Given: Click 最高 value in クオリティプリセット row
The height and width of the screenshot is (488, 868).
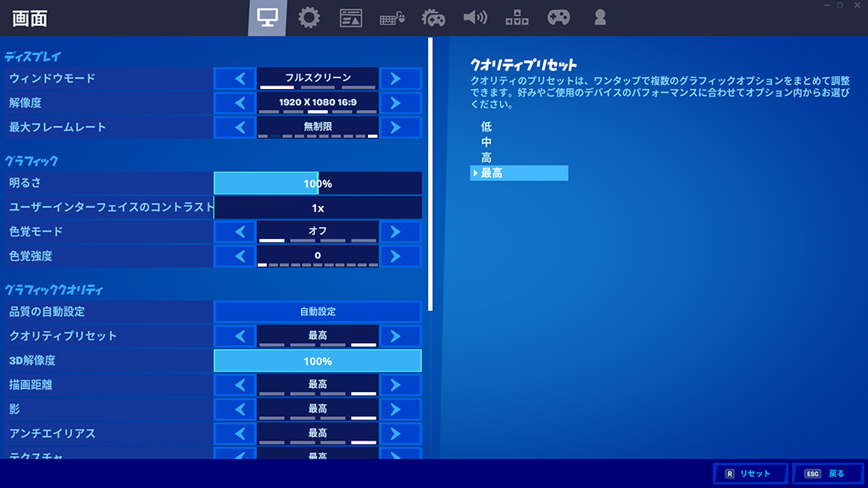Looking at the screenshot, I should (x=318, y=335).
